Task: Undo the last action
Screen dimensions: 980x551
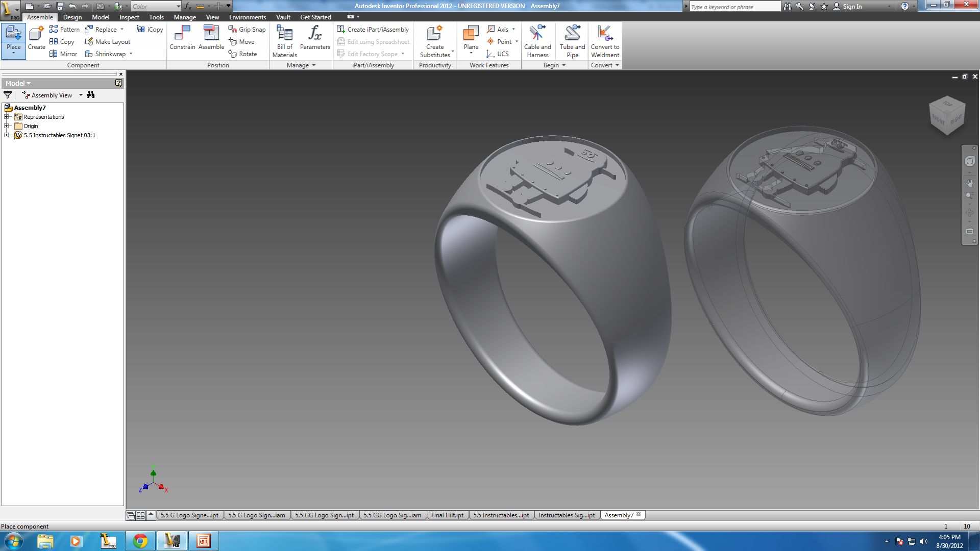Action: tap(72, 6)
